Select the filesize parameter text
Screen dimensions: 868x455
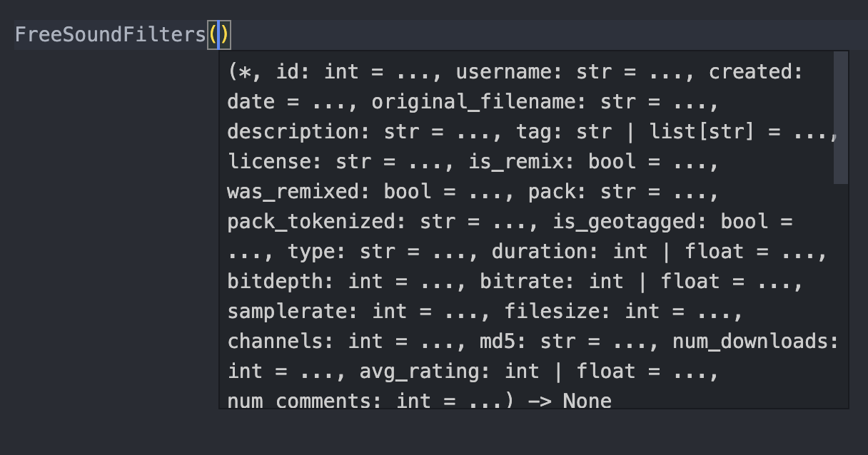557,312
